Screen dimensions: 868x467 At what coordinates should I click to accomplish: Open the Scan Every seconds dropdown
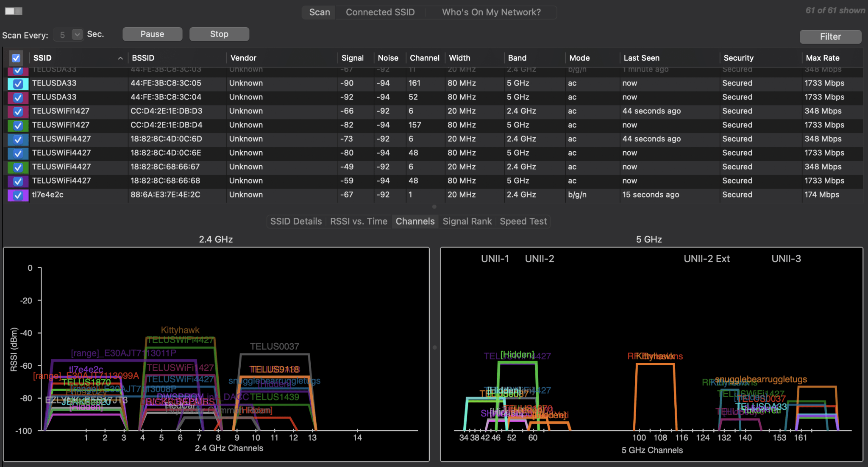77,34
